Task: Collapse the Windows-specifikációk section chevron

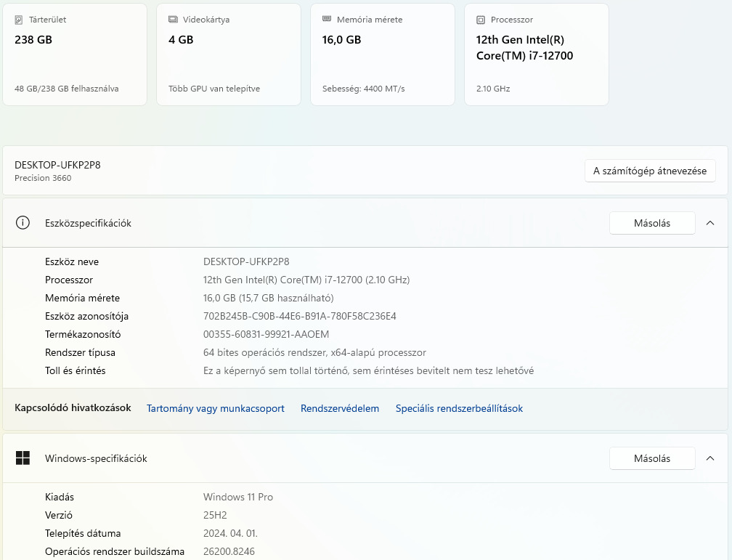Action: point(710,458)
